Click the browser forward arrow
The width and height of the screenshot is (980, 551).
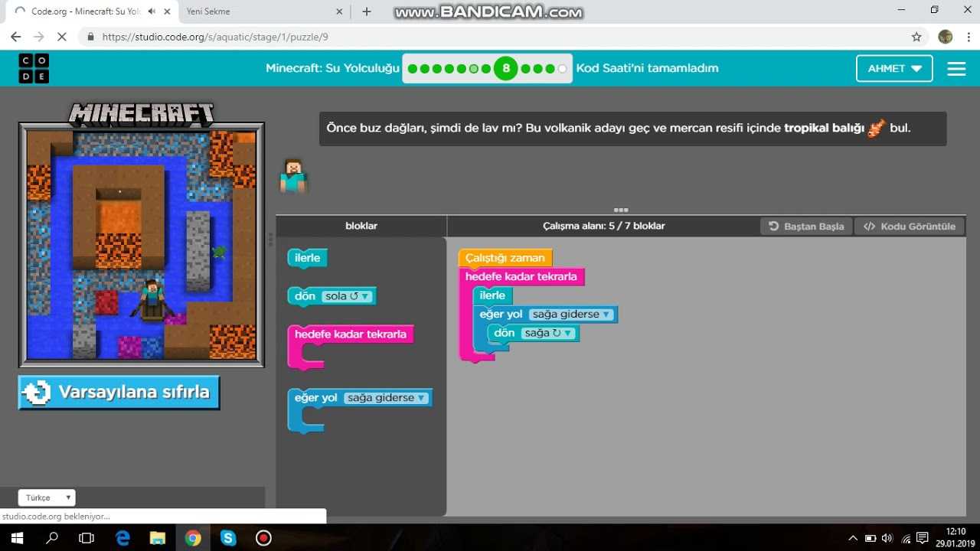pyautogui.click(x=40, y=37)
